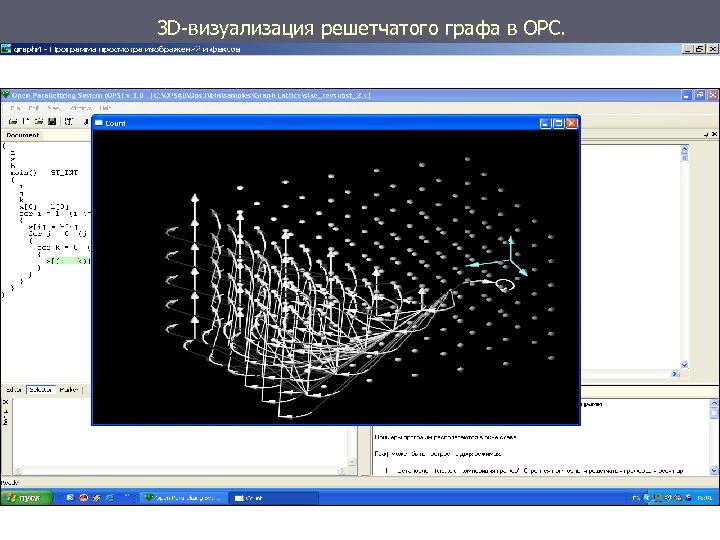The image size is (720, 540).
Task: Click the rightmost tray icon before clock
Action: [x=688, y=498]
